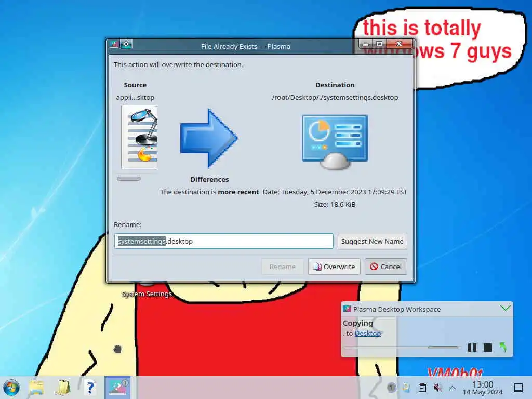Click the muted volume tray icon
Image resolution: width=532 pixels, height=399 pixels.
click(x=437, y=388)
